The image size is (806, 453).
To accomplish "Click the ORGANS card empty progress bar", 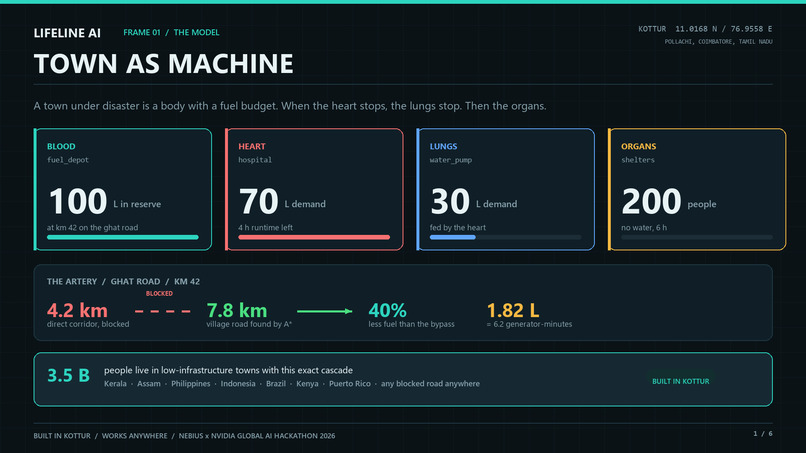I will [x=697, y=238].
